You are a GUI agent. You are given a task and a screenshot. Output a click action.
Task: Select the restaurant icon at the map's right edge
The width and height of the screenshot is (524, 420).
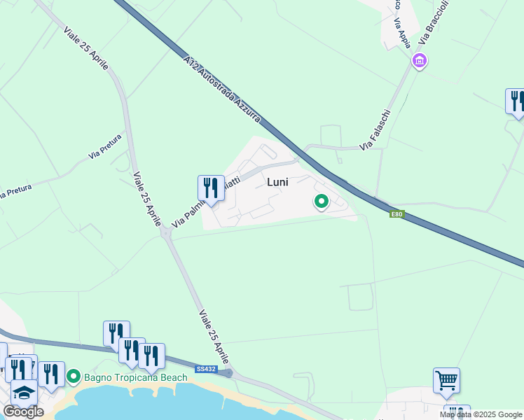516,102
